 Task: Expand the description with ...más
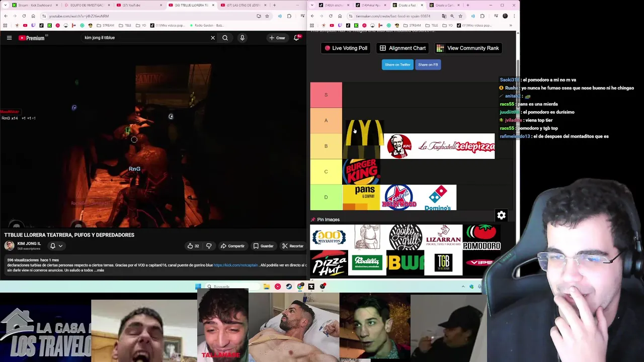[99, 270]
